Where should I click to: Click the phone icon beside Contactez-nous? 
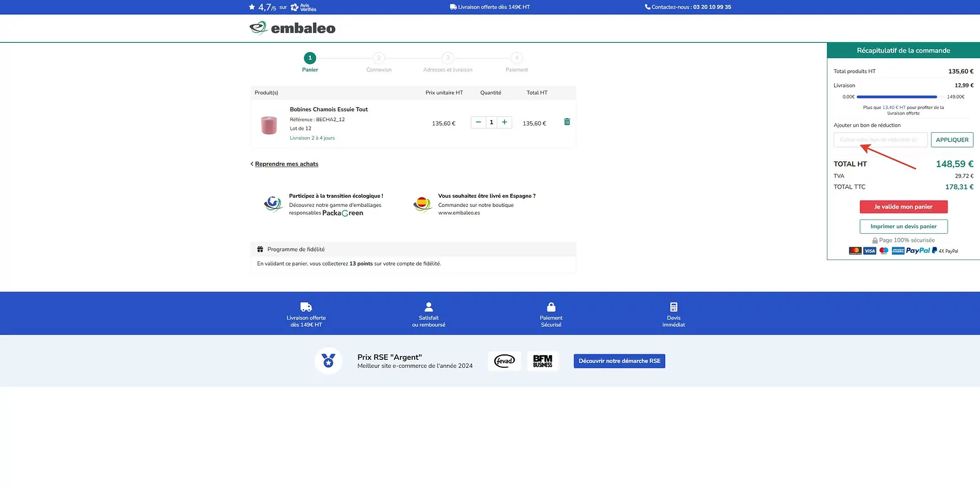click(647, 7)
